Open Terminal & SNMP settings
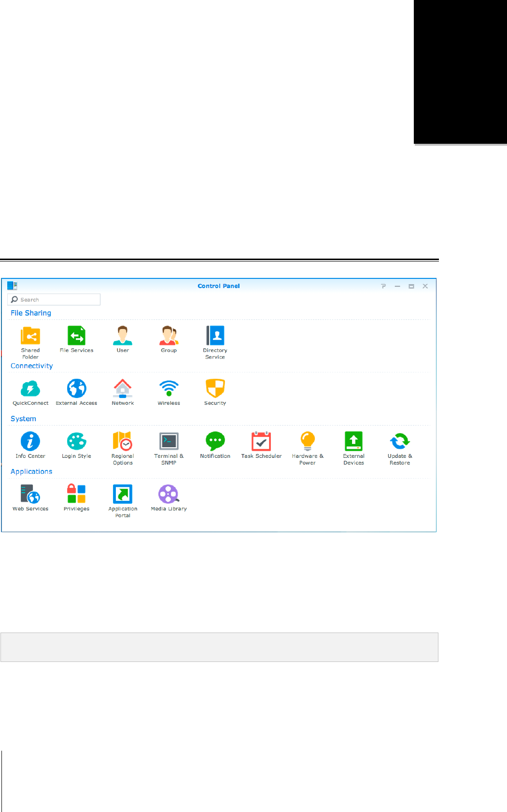507x812 pixels. [169, 441]
